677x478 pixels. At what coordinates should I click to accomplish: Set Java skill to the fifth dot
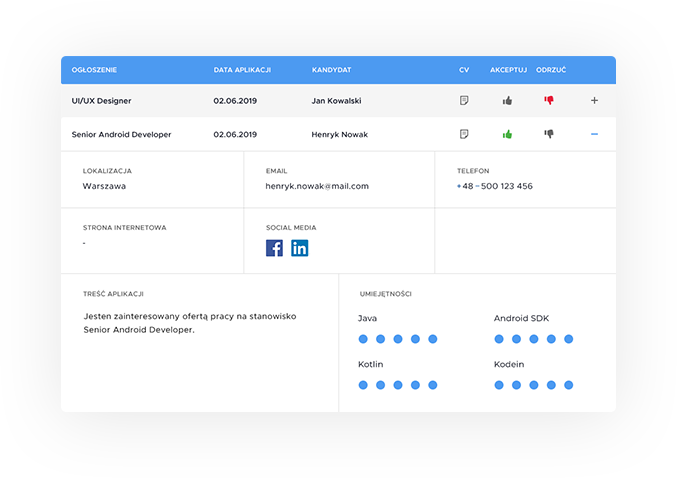(433, 339)
